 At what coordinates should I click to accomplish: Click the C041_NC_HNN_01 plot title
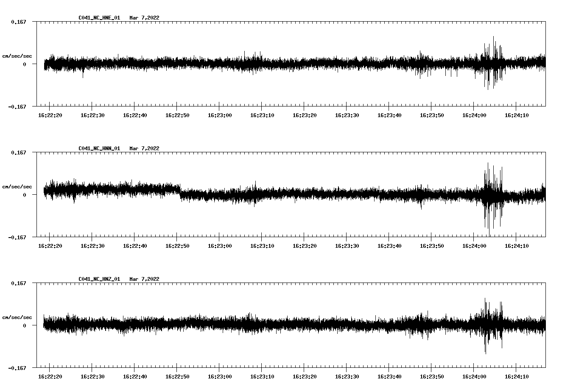99,148
